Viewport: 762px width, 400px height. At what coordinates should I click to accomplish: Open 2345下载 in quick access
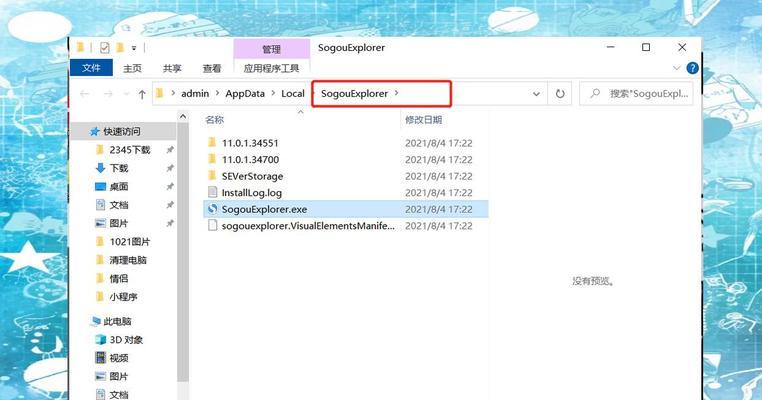(130, 150)
